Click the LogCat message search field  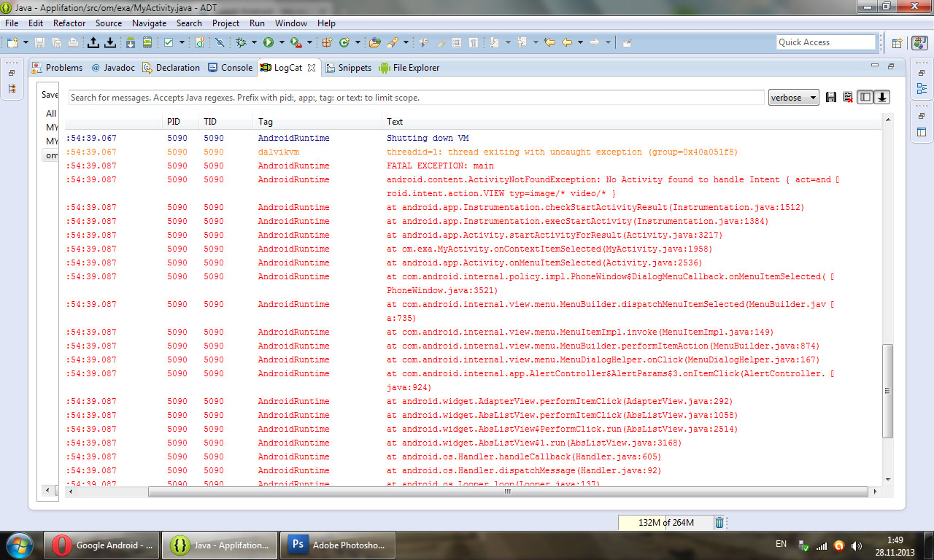416,98
